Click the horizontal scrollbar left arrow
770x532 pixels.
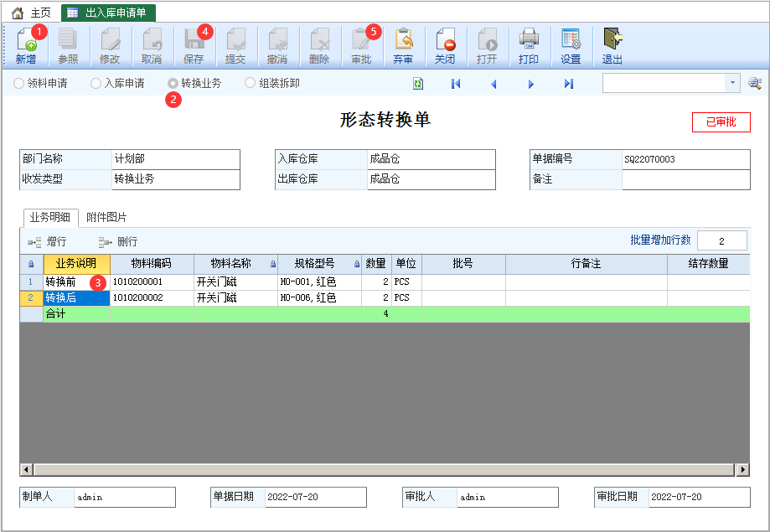(x=27, y=470)
